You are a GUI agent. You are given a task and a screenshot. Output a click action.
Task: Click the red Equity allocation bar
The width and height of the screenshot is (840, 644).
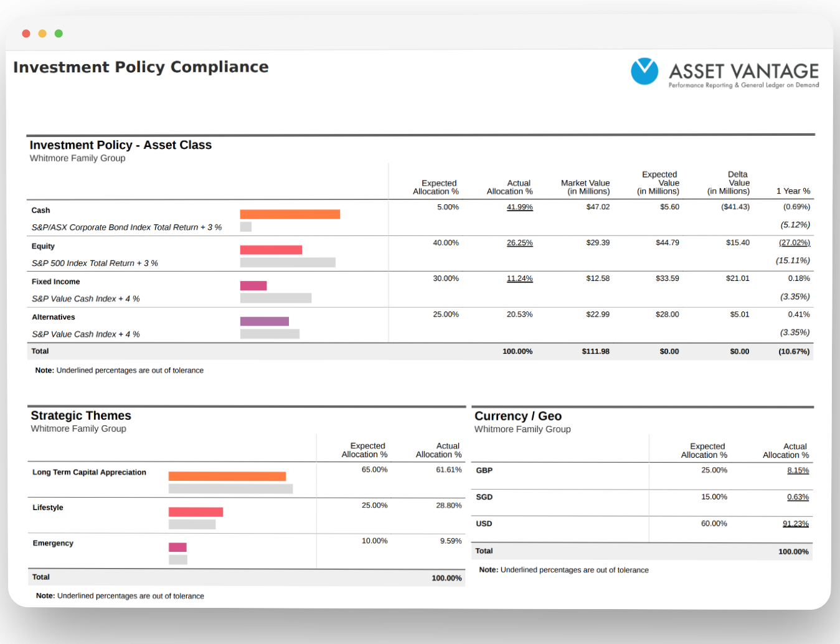[271, 250]
